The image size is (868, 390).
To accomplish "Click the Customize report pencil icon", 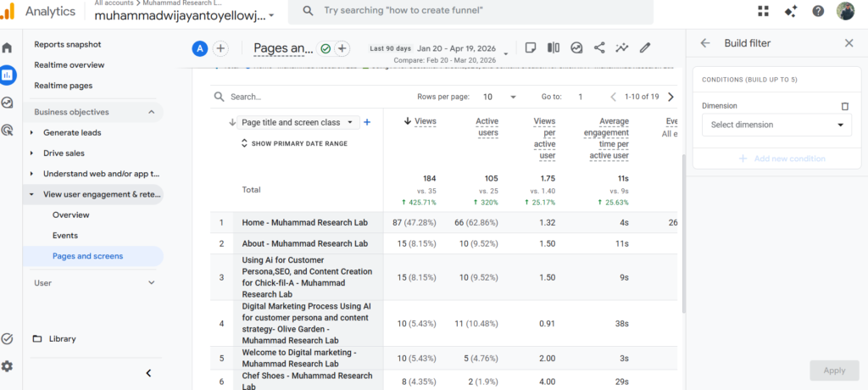I will pos(644,47).
